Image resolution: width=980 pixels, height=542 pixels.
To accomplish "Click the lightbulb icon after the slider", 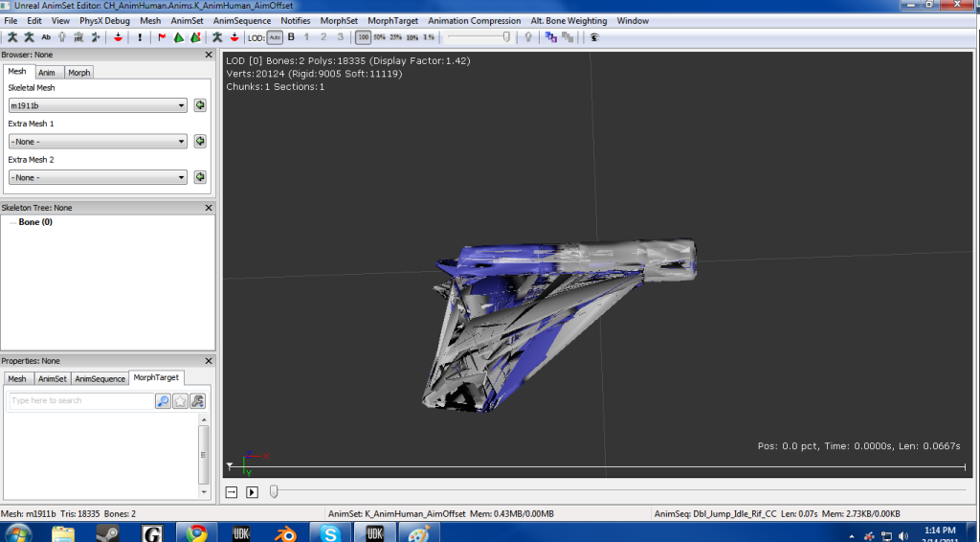I will pyautogui.click(x=528, y=37).
